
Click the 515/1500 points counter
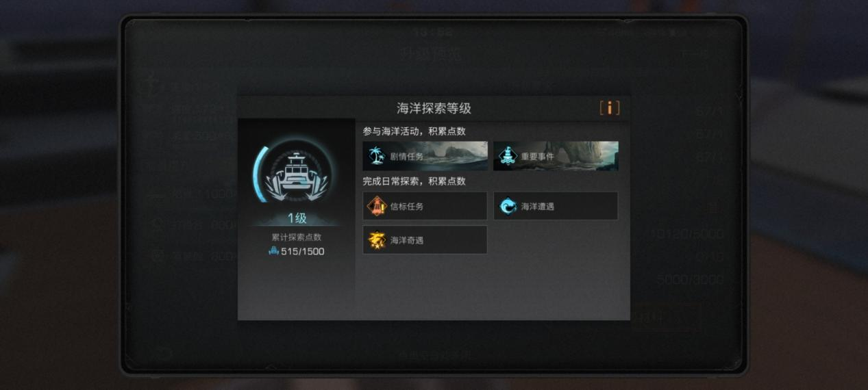click(x=303, y=251)
